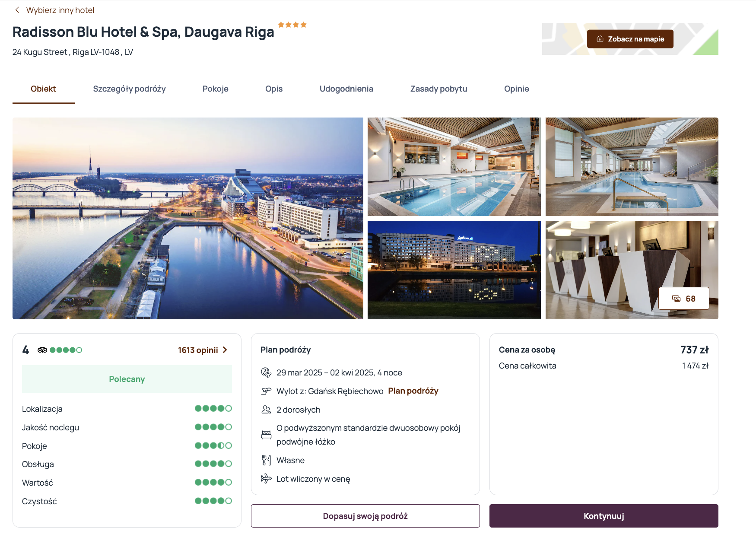756x547 pixels.
Task: Switch to Szczegóły podróży tab
Action: pos(129,89)
